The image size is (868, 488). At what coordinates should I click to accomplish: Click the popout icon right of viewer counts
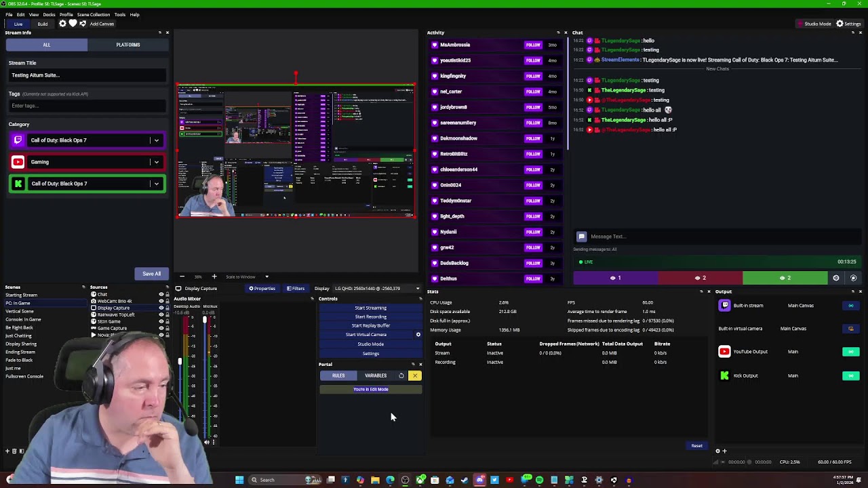click(x=854, y=278)
